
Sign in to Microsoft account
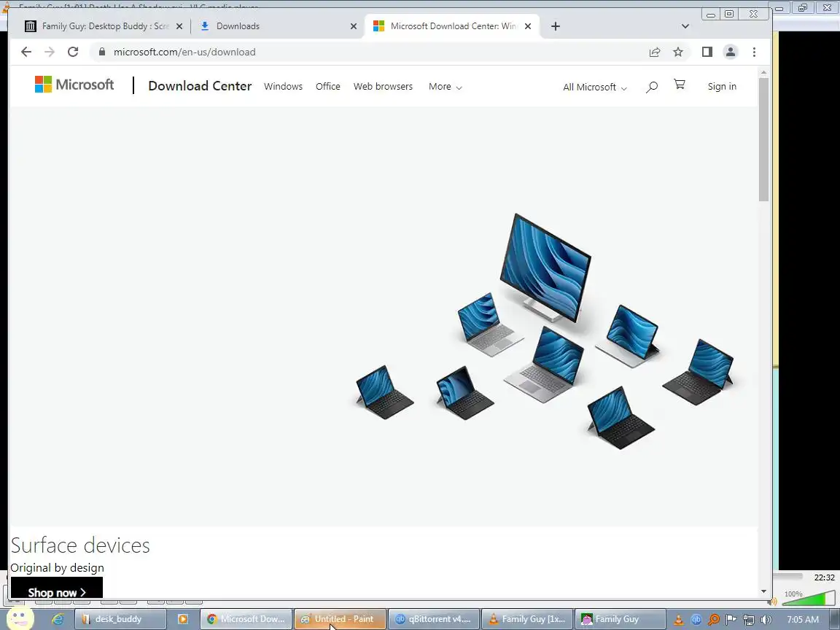click(x=722, y=86)
